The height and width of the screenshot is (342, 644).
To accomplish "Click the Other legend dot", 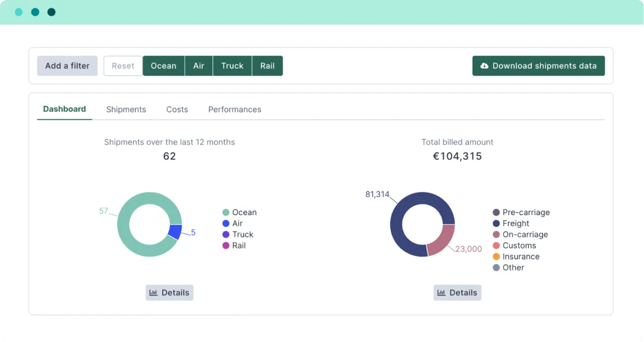I will [x=496, y=268].
